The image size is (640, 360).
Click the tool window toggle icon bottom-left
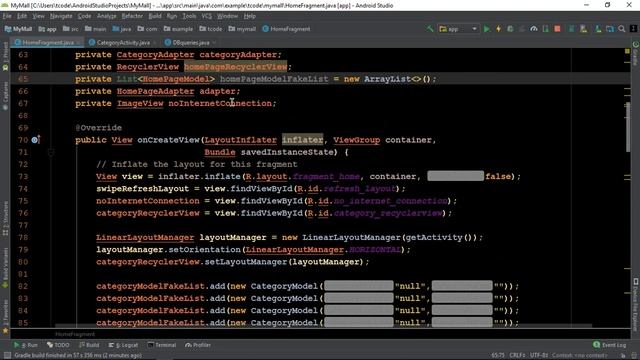[7, 356]
